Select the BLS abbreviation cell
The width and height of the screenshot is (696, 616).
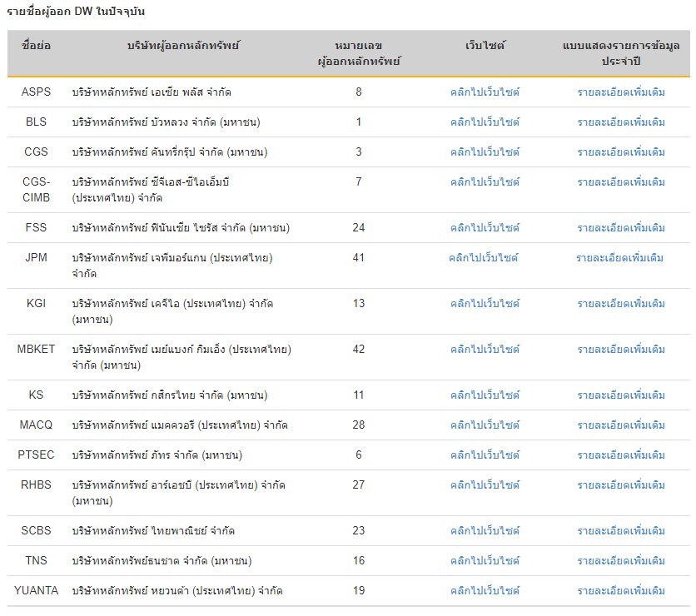click(x=36, y=122)
